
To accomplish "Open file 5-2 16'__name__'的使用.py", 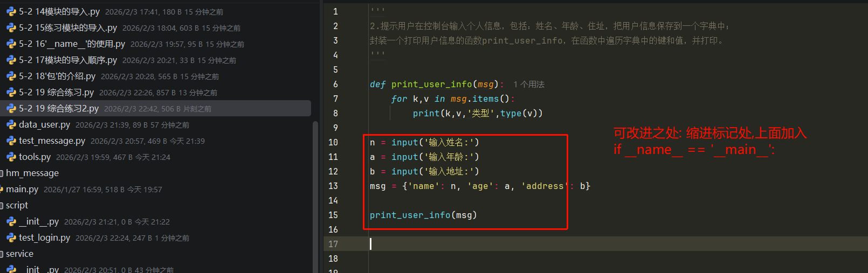I will [72, 44].
